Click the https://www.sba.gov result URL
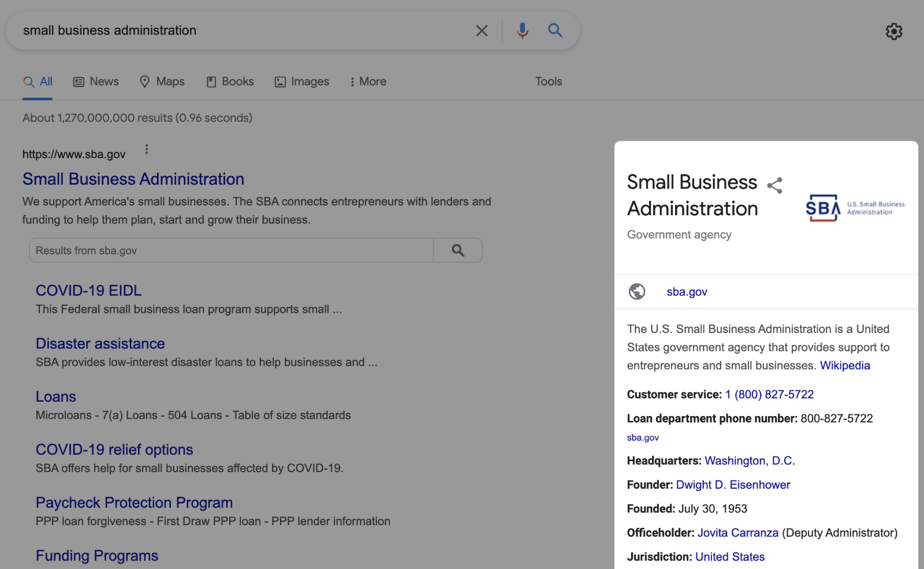Image resolution: width=924 pixels, height=569 pixels. tap(74, 154)
